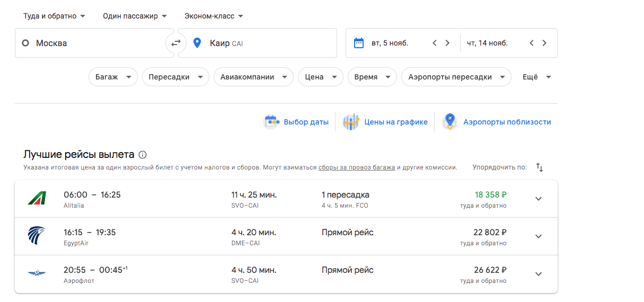Click the EgyptAir airline logo
Viewport: 644px width, 302px height.
pyautogui.click(x=37, y=236)
